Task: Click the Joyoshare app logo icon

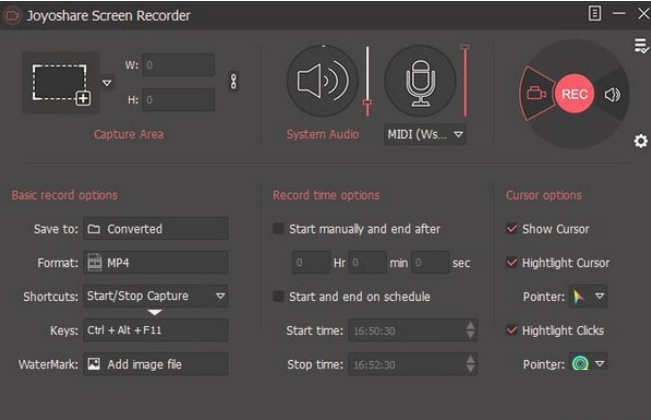Action: [12, 16]
